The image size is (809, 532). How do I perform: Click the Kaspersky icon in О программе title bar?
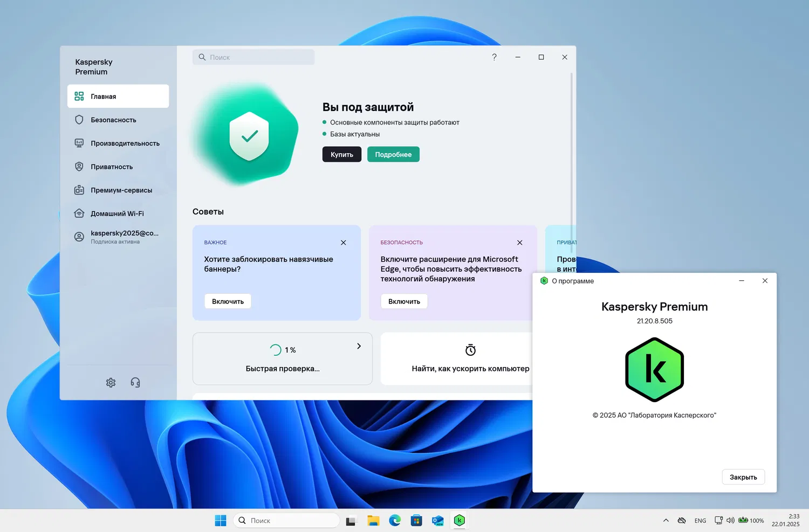544,281
